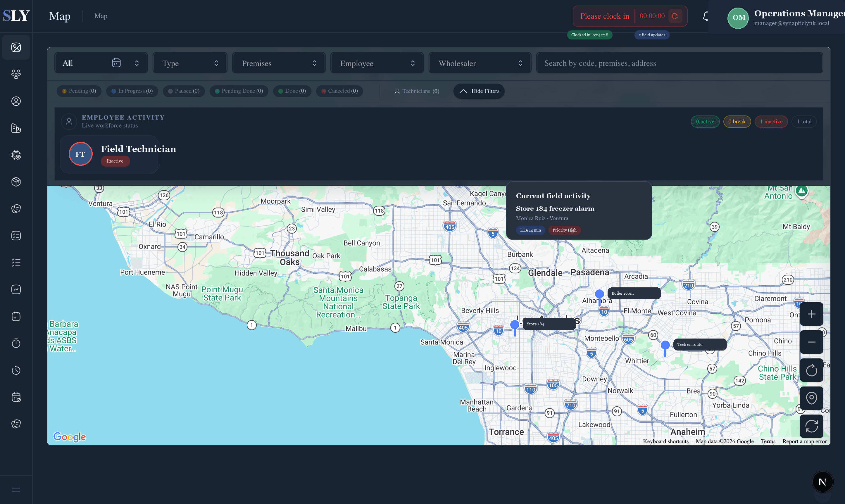Open the Profile icon in the sidebar
845x504 pixels.
[16, 101]
